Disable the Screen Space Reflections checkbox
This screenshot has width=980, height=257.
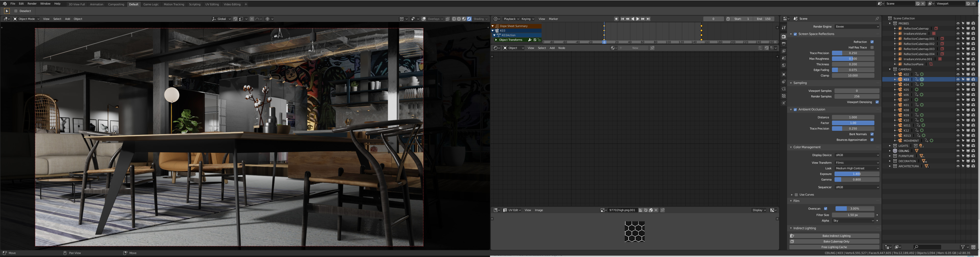click(795, 34)
